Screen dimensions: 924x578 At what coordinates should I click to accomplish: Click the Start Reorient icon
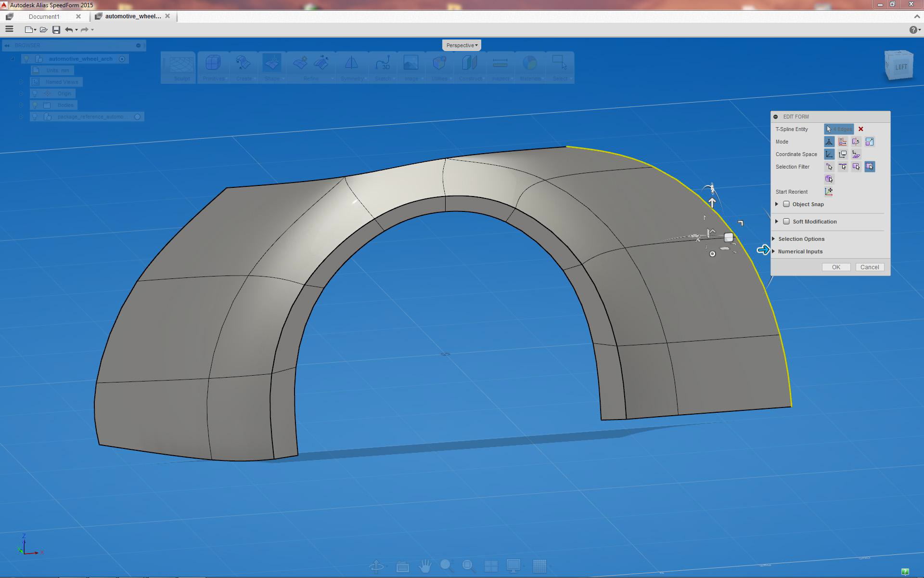tap(829, 192)
